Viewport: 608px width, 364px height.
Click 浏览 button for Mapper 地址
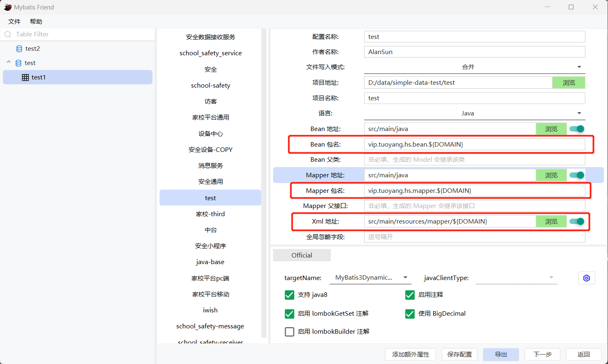551,175
